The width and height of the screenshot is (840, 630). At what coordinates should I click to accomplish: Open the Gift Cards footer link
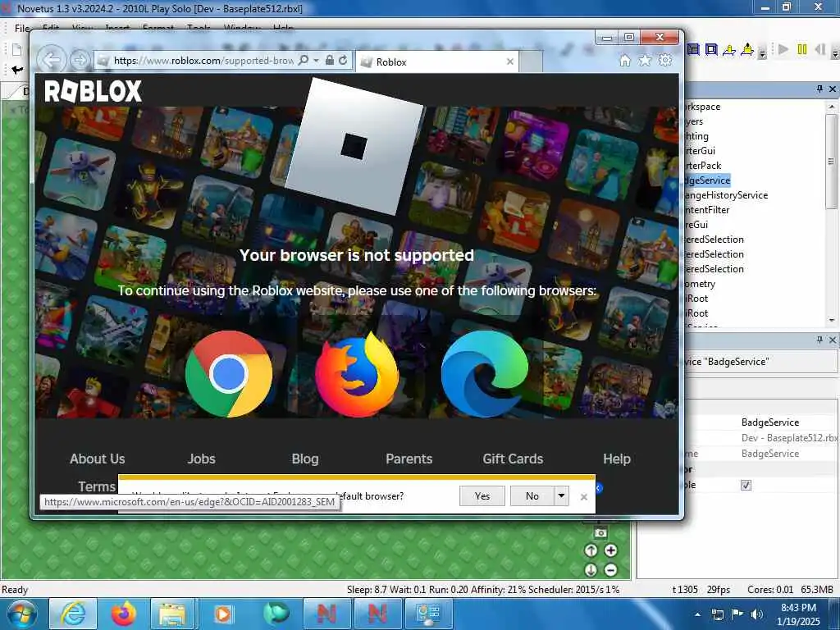pos(513,459)
